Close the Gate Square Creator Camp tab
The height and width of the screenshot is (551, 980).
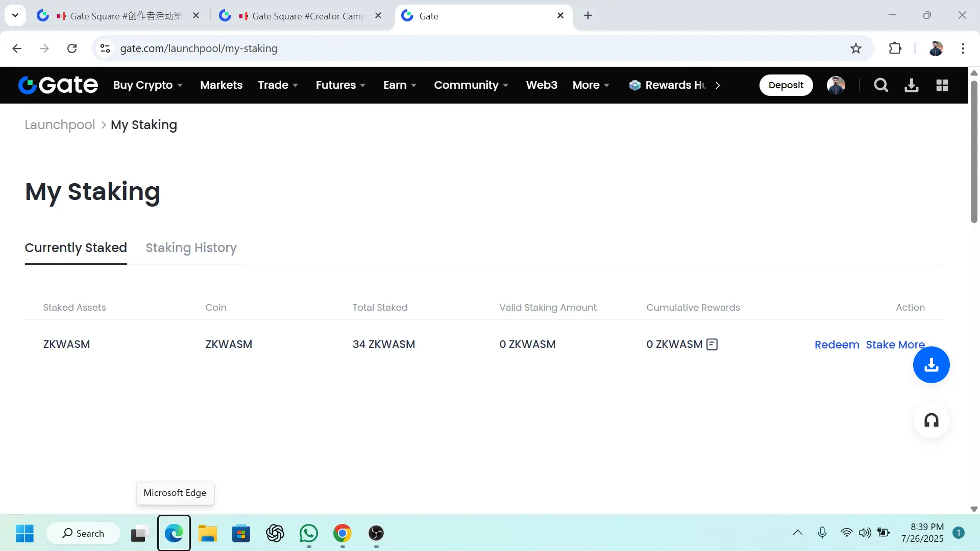click(x=378, y=16)
